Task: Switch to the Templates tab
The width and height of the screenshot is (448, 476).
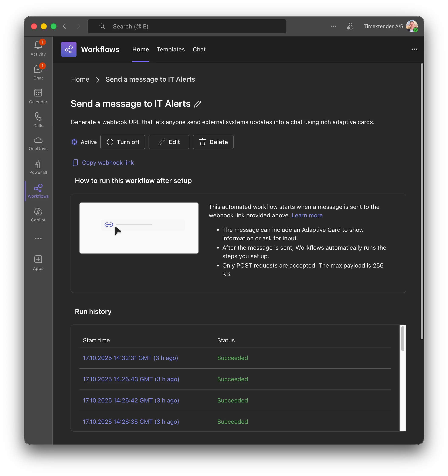Action: tap(170, 49)
